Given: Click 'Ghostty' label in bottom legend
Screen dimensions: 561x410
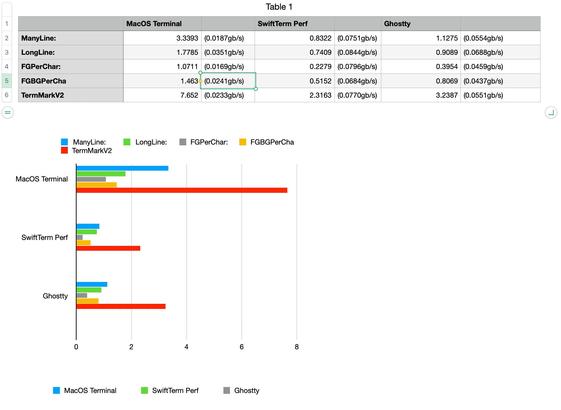Looking at the screenshot, I should 247,390.
